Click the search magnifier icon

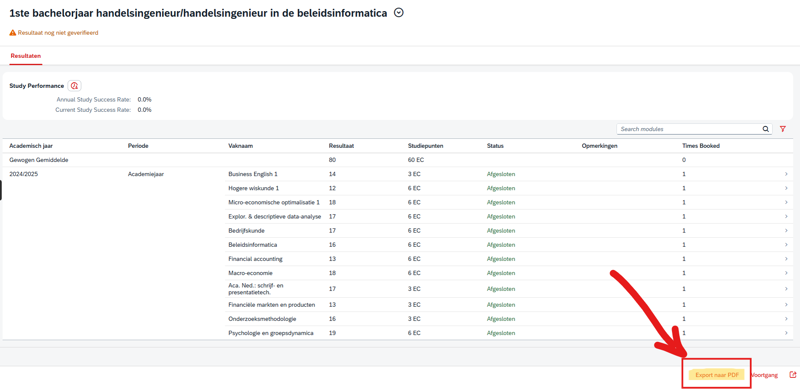[x=766, y=129]
